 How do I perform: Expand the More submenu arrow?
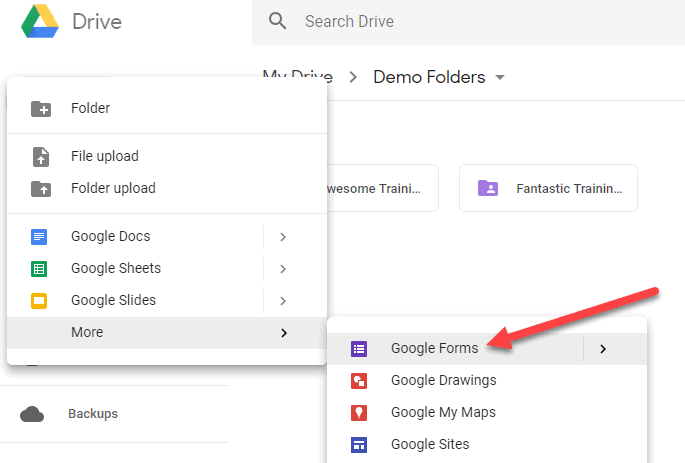pyautogui.click(x=284, y=333)
